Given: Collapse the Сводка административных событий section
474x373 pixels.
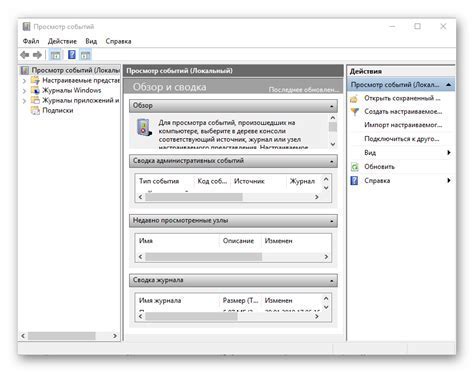Looking at the screenshot, I should coord(332,161).
